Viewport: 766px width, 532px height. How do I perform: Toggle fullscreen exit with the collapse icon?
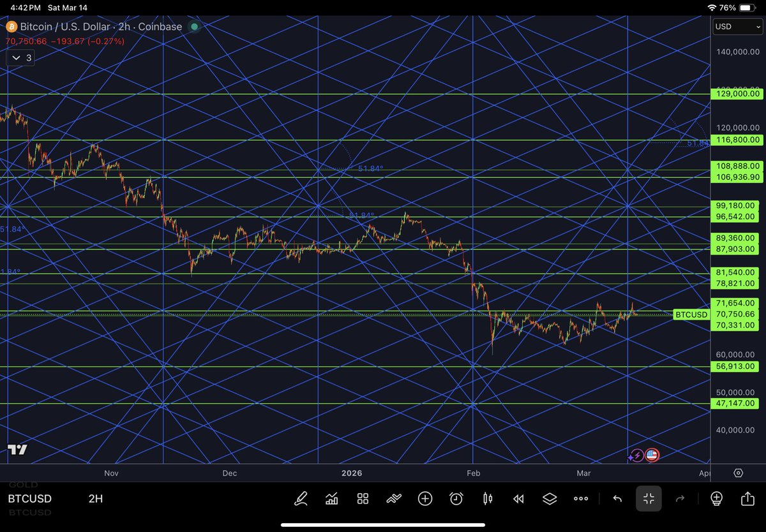(x=649, y=498)
